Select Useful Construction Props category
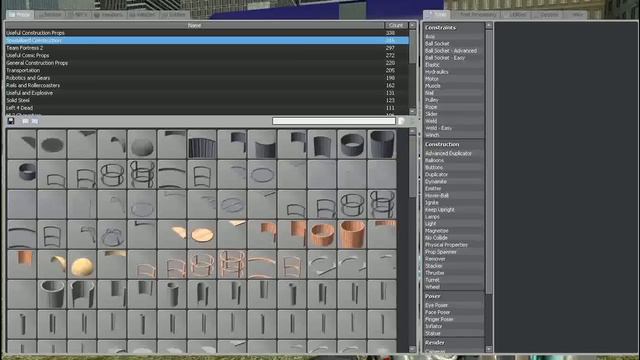Viewport: 640px width, 360px height. click(x=207, y=33)
